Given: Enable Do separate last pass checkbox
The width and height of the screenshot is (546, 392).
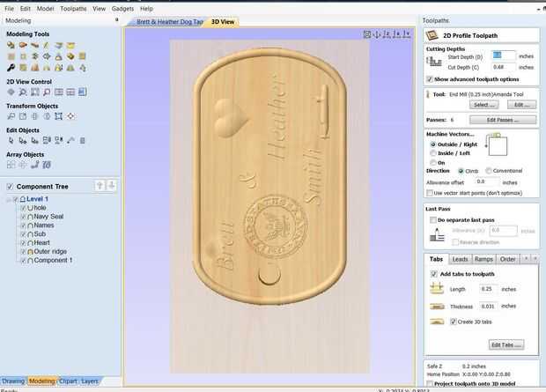Looking at the screenshot, I should tap(432, 220).
